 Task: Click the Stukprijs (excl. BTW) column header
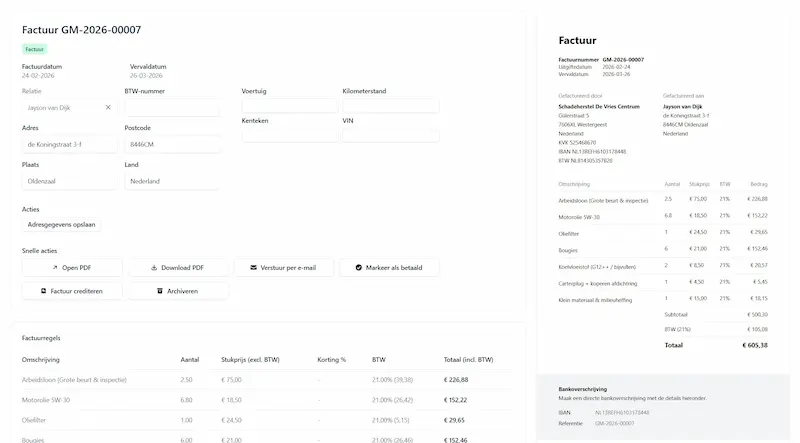click(x=250, y=359)
